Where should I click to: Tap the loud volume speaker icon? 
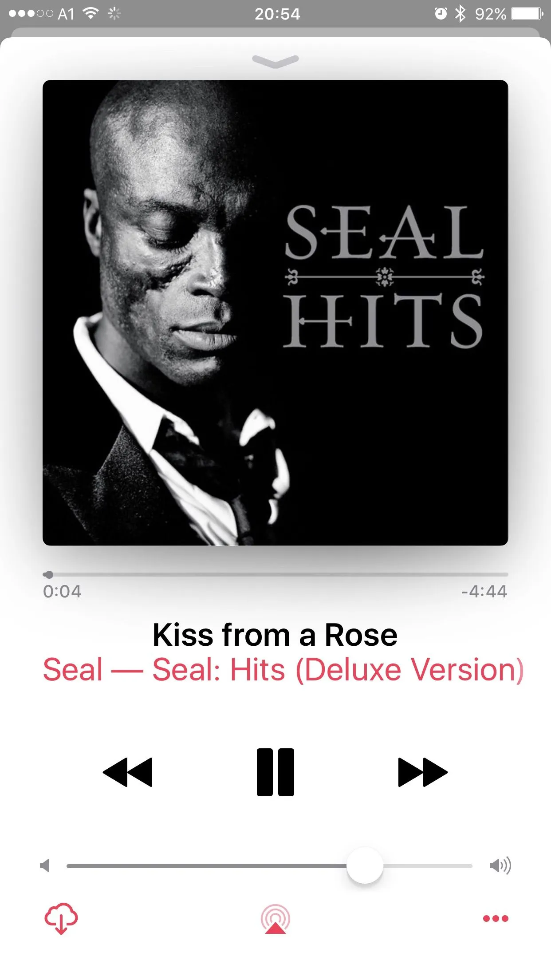coord(500,865)
